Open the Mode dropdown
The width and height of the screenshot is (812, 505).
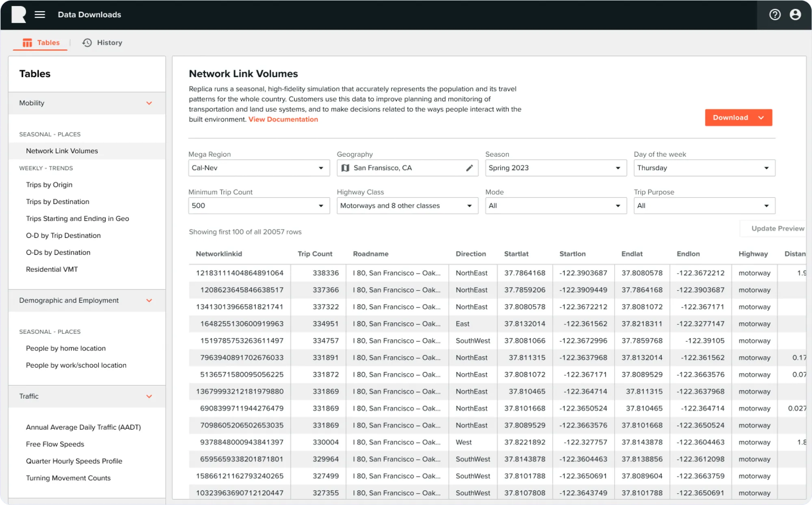(x=556, y=206)
